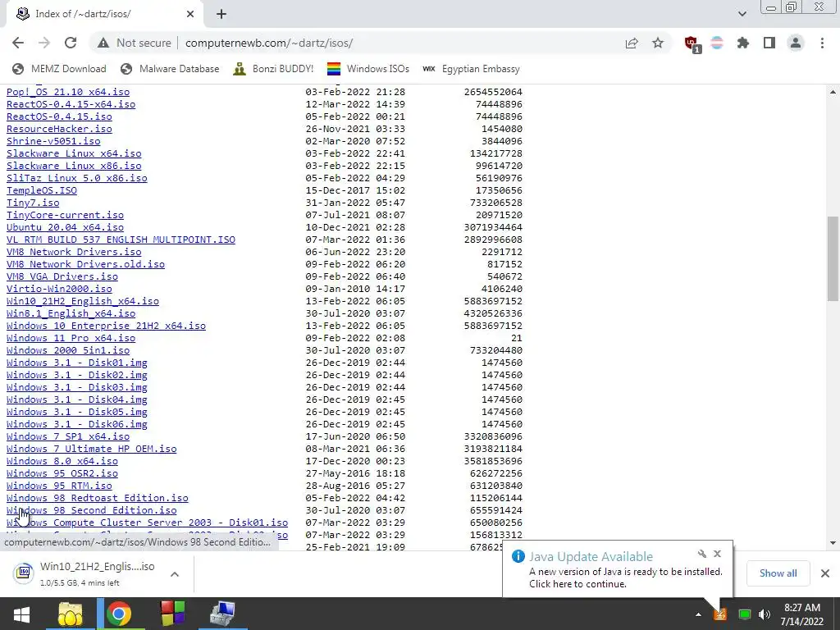Screen dimensions: 840x630
Task: Close the Index of /~dartz/isos/ tab
Action: click(x=190, y=14)
